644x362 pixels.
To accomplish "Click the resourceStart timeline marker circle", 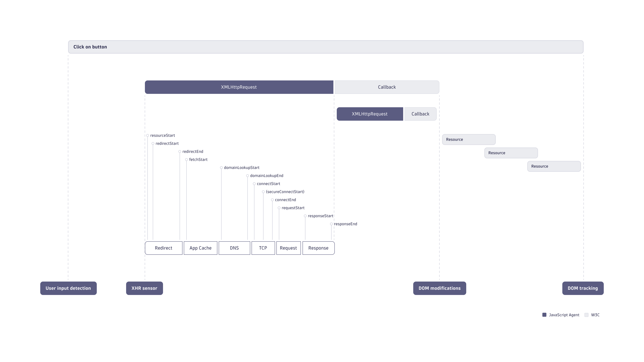I will [148, 135].
